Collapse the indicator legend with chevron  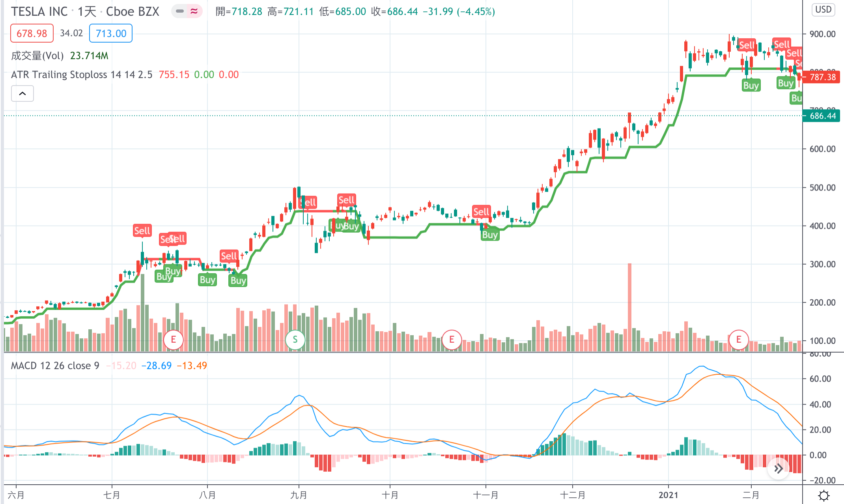coord(22,93)
